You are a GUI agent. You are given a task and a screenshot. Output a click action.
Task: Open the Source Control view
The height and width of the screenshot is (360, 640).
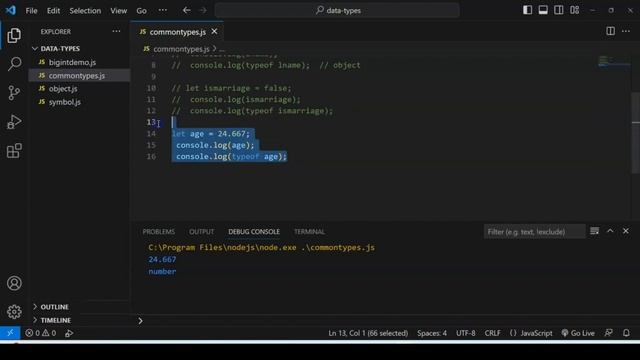coord(14,93)
